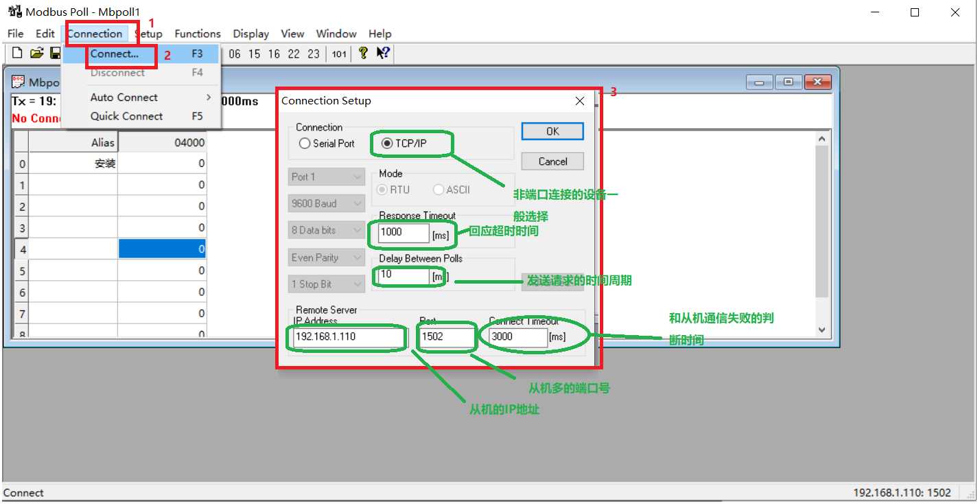Screen dimensions: 980x504
Task: Open the 1 Stop Bit dropdown
Action: tap(327, 284)
